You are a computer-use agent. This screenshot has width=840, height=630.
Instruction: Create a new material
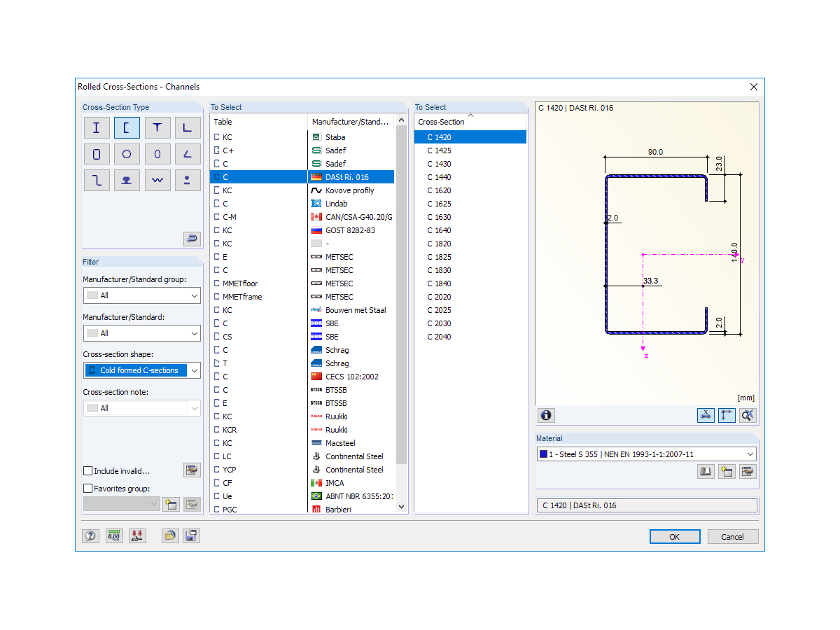click(x=727, y=472)
